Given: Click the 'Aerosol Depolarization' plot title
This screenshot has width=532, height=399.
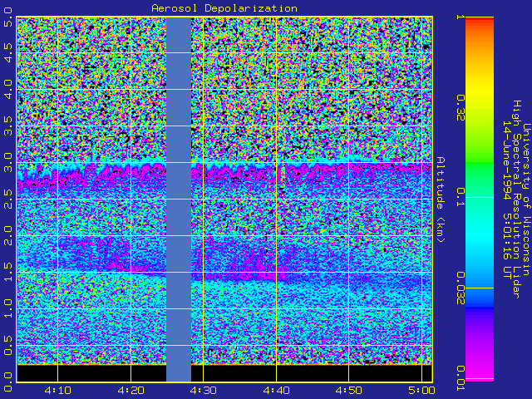Looking at the screenshot, I should tap(224, 8).
